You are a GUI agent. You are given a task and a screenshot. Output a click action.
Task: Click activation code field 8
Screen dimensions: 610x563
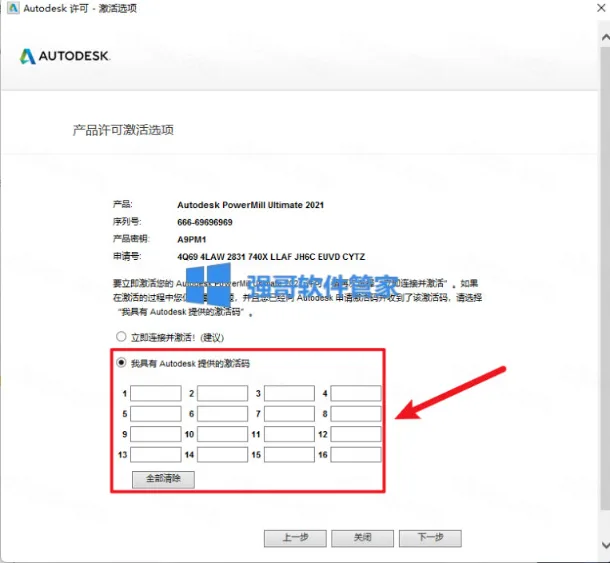356,414
